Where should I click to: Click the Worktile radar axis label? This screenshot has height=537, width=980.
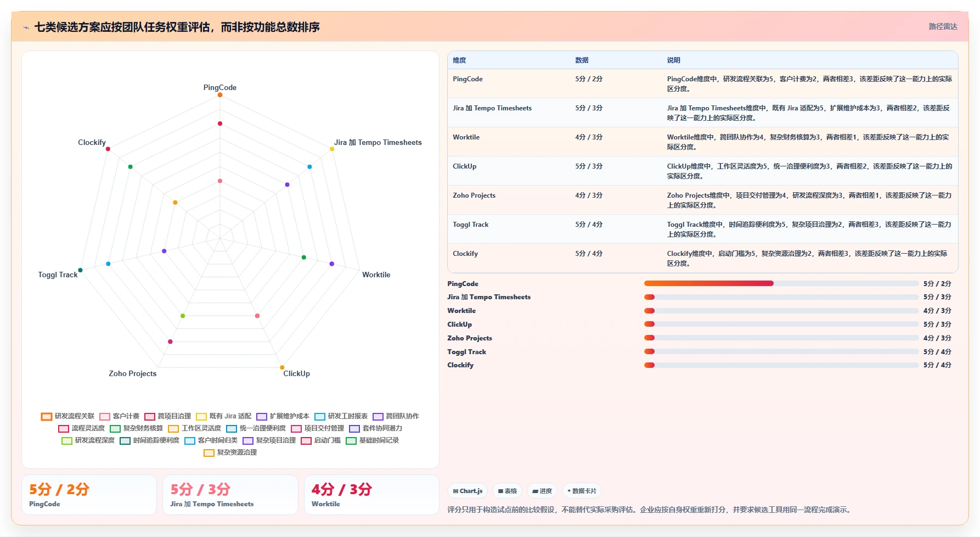pos(376,275)
